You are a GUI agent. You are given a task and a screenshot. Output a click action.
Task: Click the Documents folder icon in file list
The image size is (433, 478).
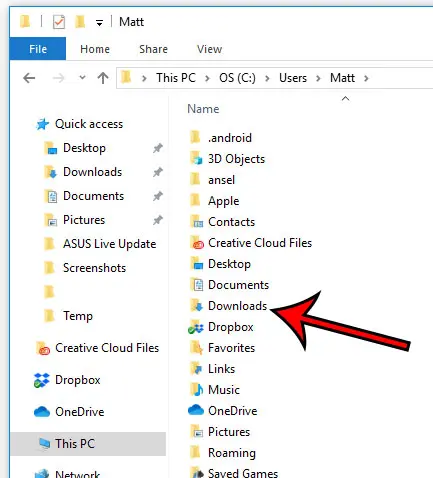coord(196,285)
